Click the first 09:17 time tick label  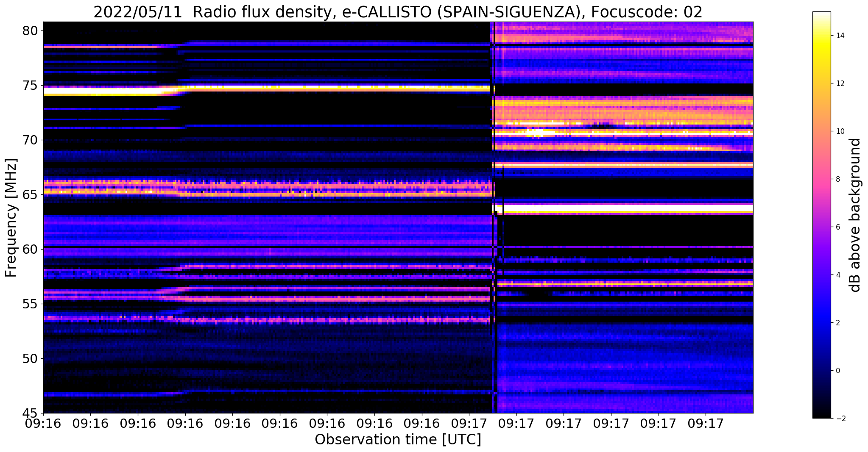pyautogui.click(x=469, y=423)
